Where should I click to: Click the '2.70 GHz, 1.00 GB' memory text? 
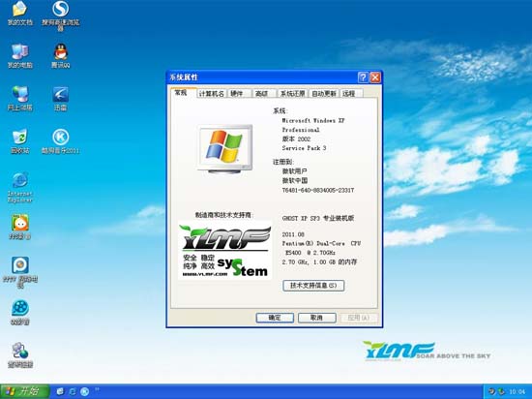click(319, 262)
